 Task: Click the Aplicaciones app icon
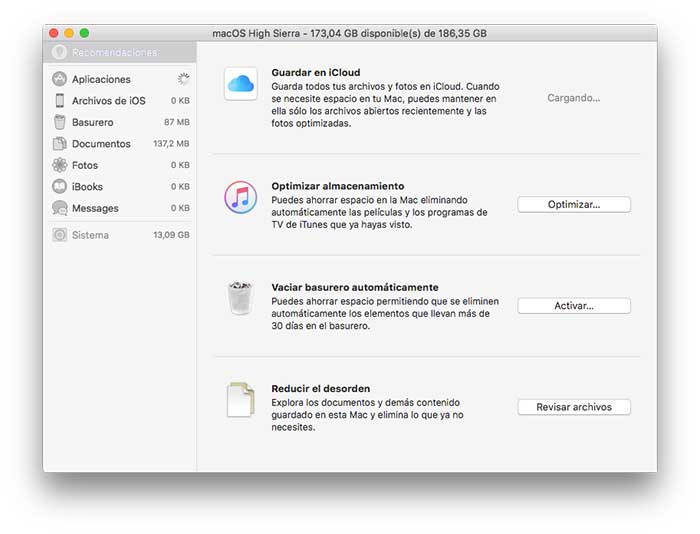pos(59,79)
